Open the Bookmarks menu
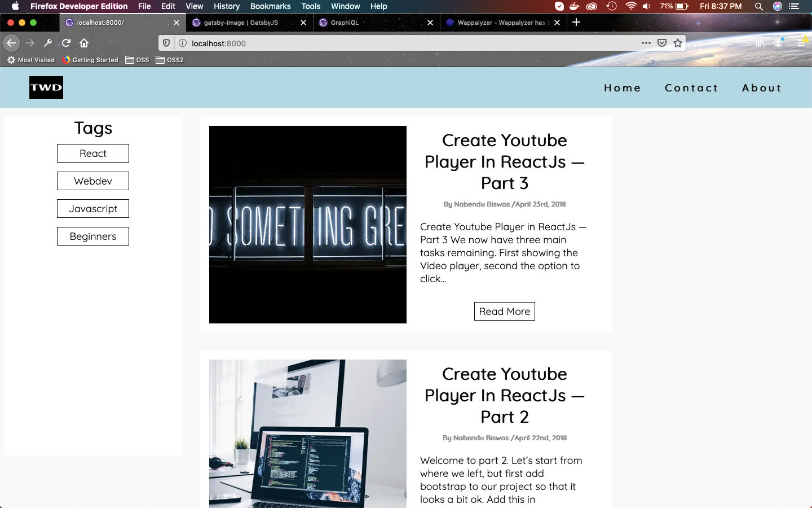Viewport: 812px width, 508px height. click(x=270, y=6)
